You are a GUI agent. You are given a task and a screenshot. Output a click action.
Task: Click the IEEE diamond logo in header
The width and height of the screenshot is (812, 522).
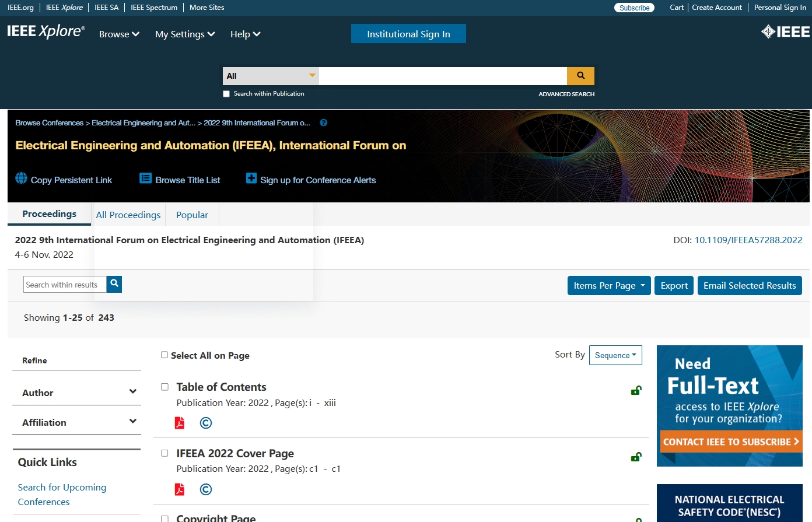pos(785,32)
